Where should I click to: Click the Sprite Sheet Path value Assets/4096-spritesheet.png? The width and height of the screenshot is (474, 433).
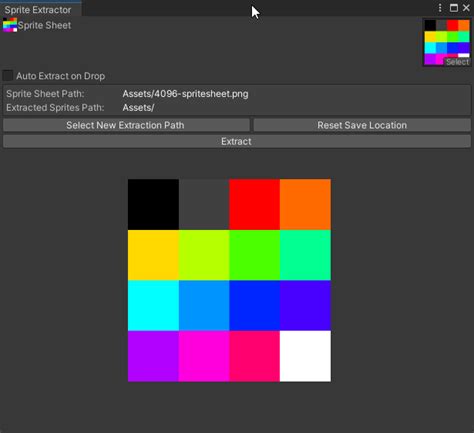(185, 94)
